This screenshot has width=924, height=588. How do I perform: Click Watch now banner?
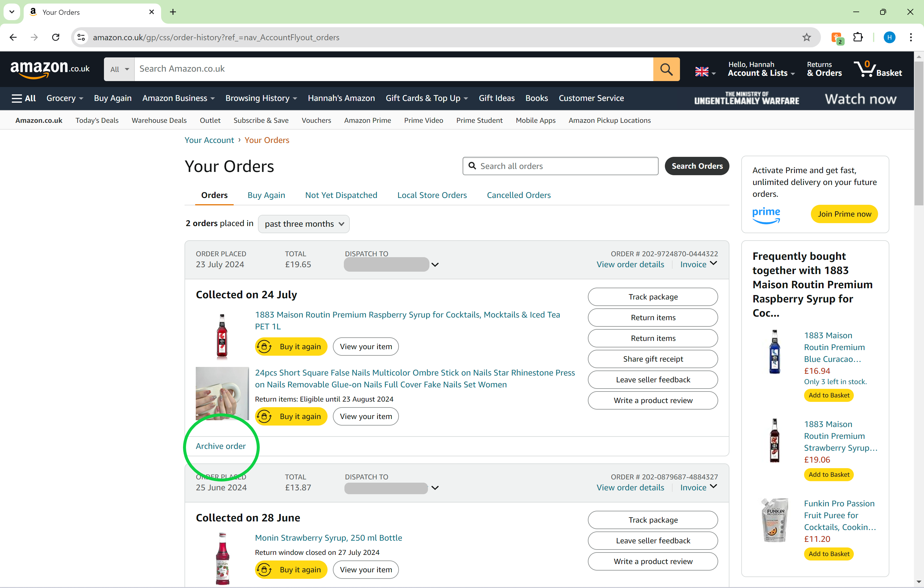tap(860, 99)
